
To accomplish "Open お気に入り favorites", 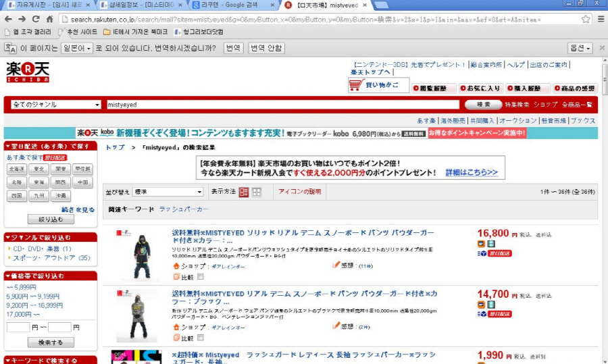I will pyautogui.click(x=481, y=88).
